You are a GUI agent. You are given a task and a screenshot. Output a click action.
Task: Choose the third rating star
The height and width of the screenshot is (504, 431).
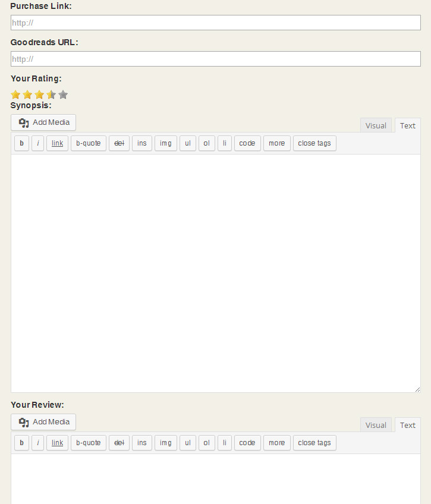click(x=39, y=94)
